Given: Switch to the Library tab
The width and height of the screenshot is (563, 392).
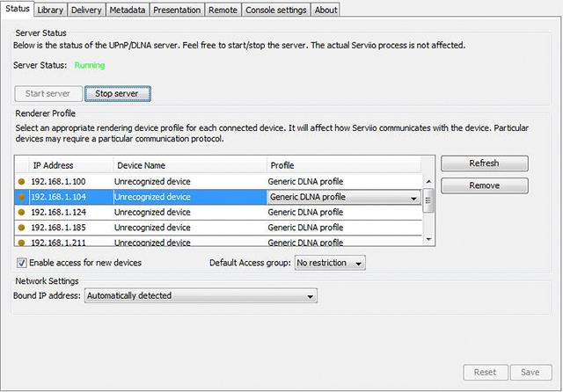Looking at the screenshot, I should coord(50,10).
